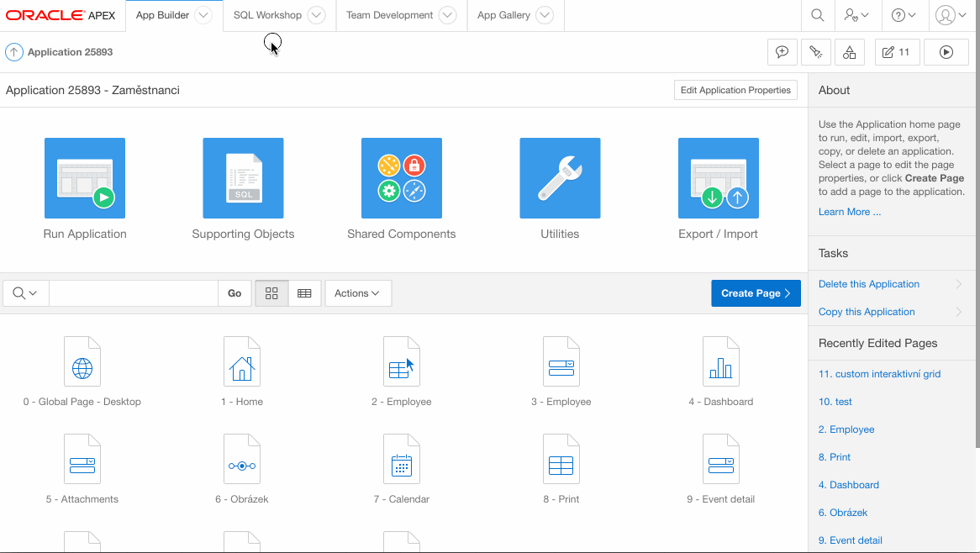Click the Create Page button
The image size is (980, 553).
(x=756, y=293)
